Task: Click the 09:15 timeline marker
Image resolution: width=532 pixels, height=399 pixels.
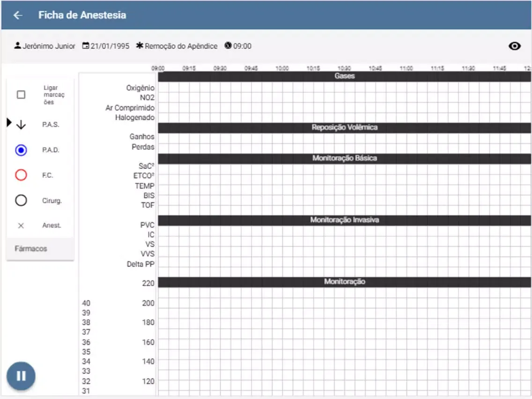Action: 189,68
